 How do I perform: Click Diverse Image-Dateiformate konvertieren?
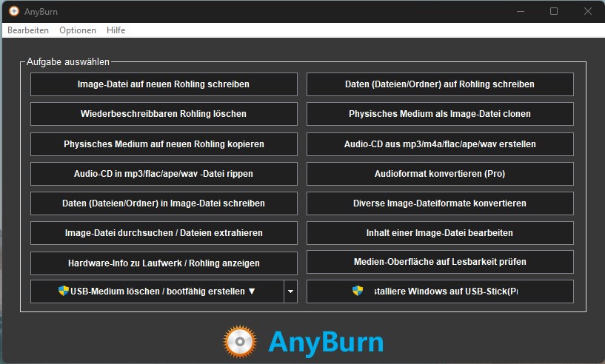click(440, 203)
